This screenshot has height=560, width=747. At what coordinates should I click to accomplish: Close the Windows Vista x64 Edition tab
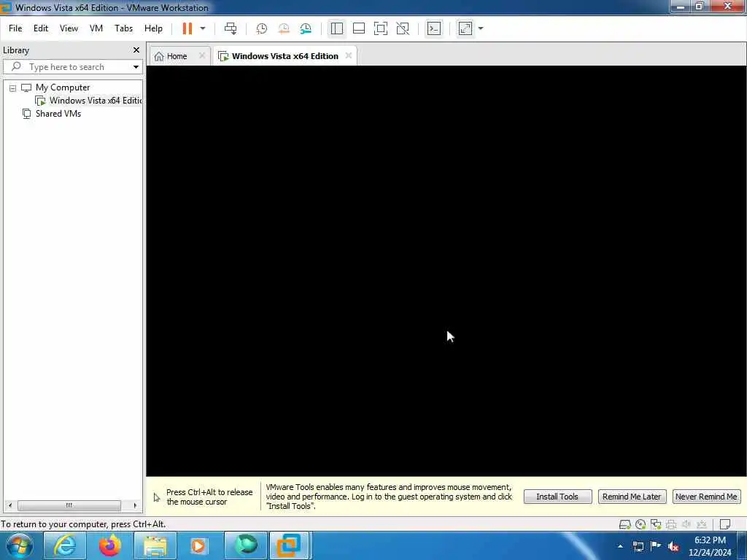click(x=349, y=55)
